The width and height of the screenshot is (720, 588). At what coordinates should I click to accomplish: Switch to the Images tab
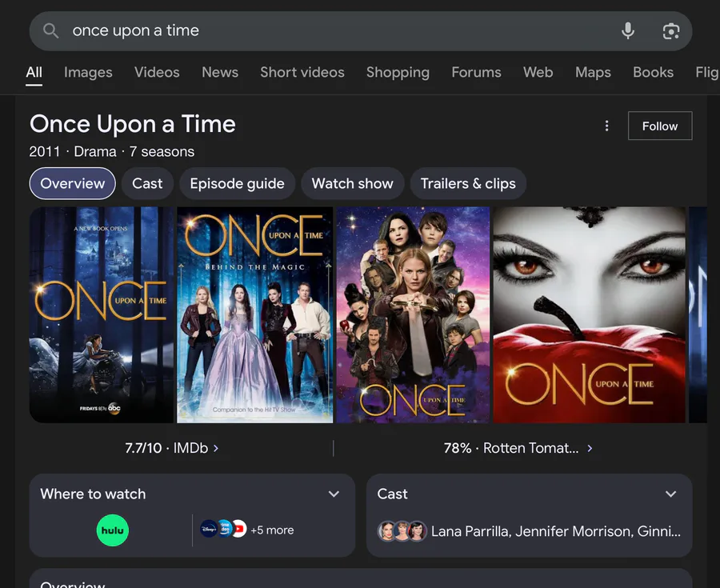click(x=88, y=72)
